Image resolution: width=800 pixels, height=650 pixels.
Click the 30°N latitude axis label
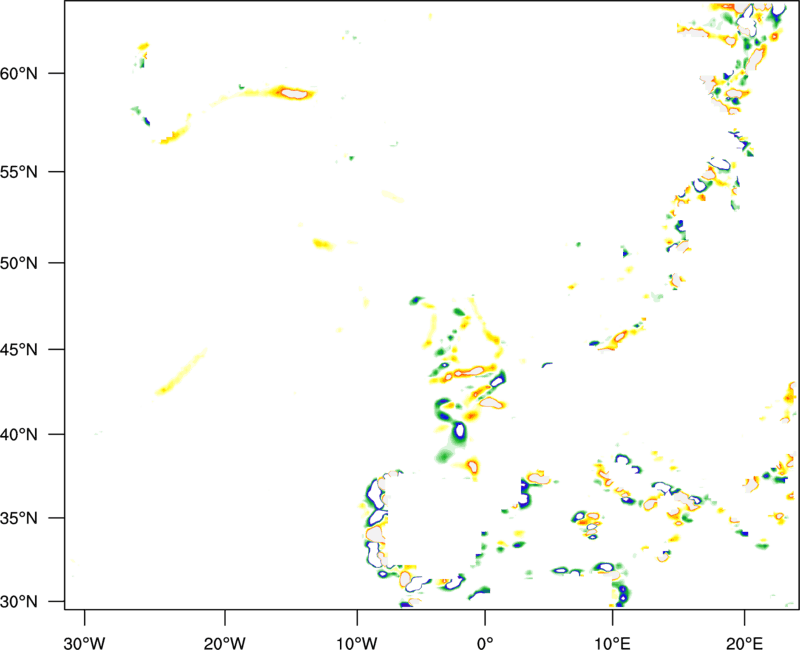point(19,602)
